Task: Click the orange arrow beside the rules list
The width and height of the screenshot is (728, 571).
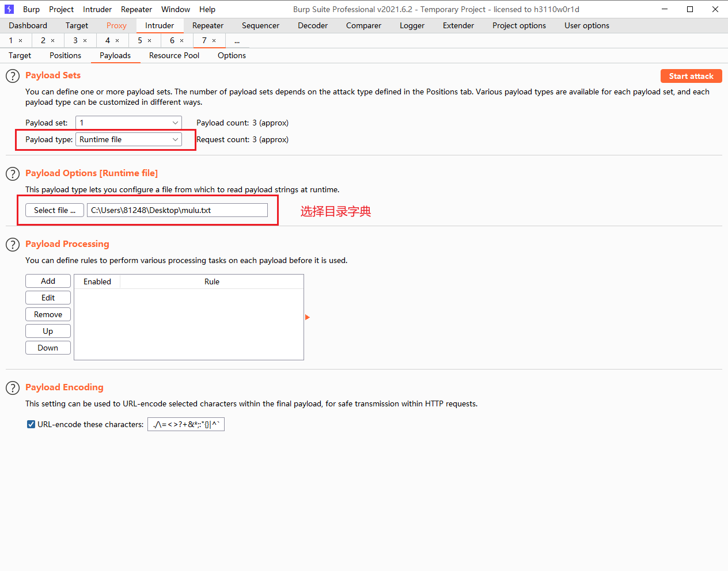Action: click(x=307, y=317)
